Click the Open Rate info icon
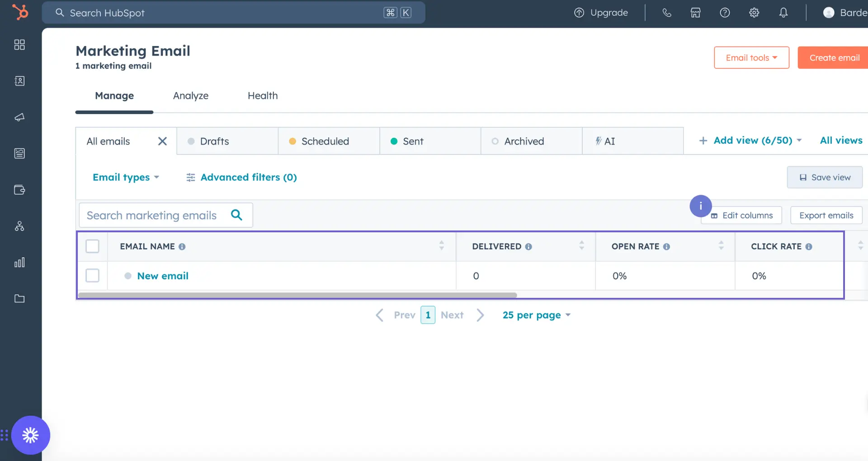868x461 pixels. coord(666,247)
